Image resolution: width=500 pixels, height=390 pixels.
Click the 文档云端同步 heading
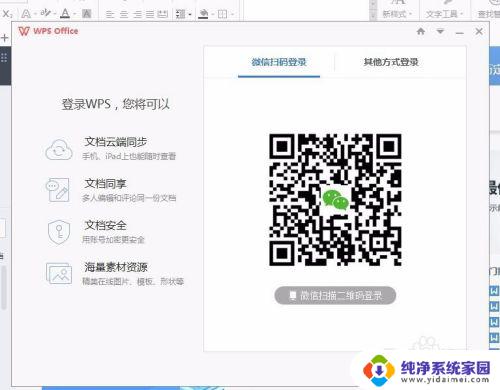[116, 142]
